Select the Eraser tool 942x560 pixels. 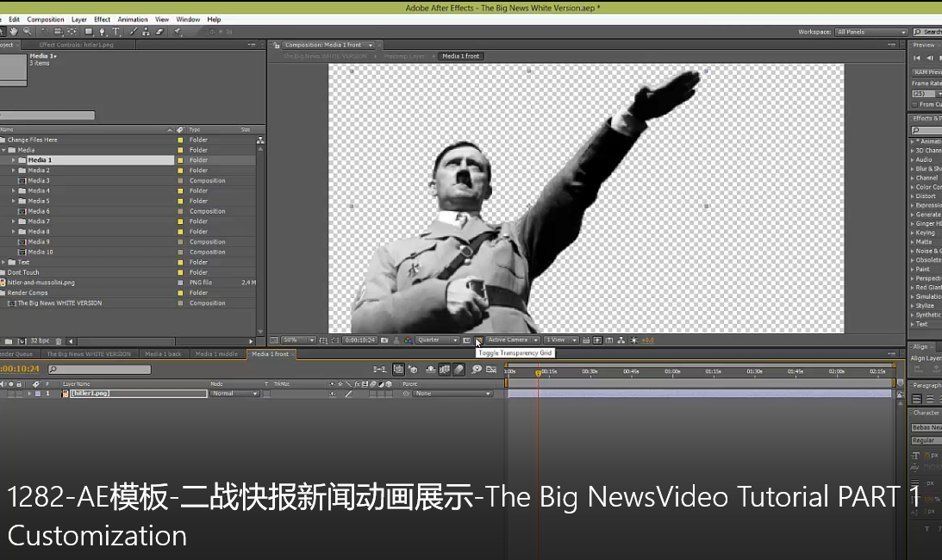pyautogui.click(x=159, y=31)
